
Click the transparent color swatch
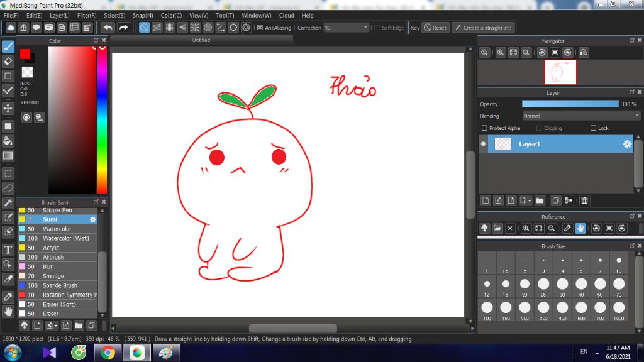[27, 72]
